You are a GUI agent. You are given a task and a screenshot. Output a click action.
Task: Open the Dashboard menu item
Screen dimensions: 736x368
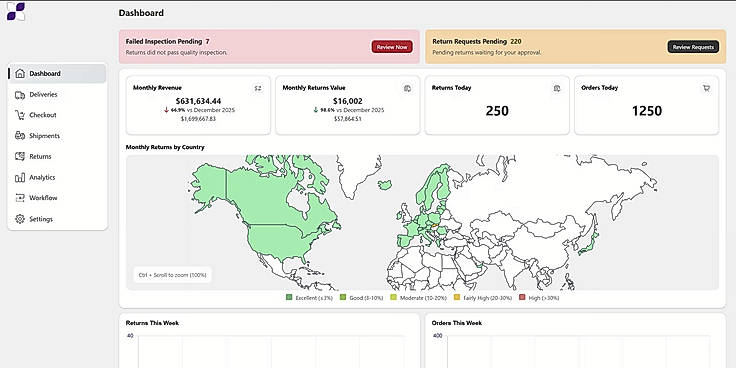point(58,74)
